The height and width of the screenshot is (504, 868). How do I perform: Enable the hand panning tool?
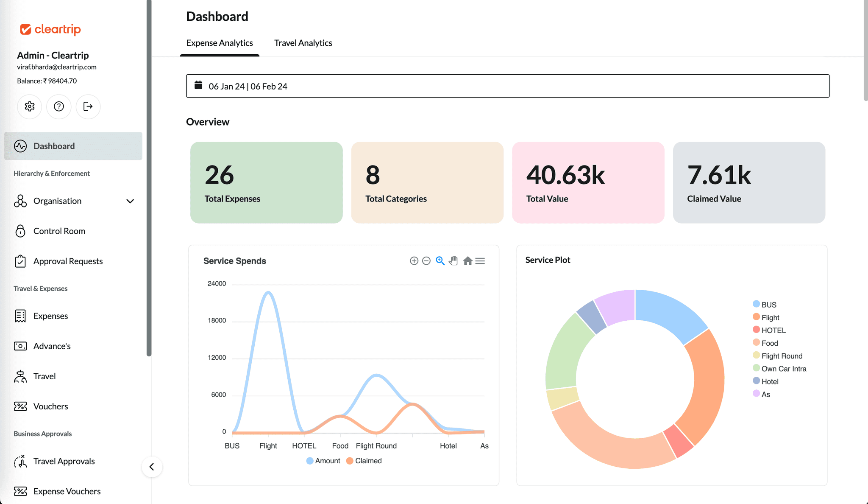point(453,261)
